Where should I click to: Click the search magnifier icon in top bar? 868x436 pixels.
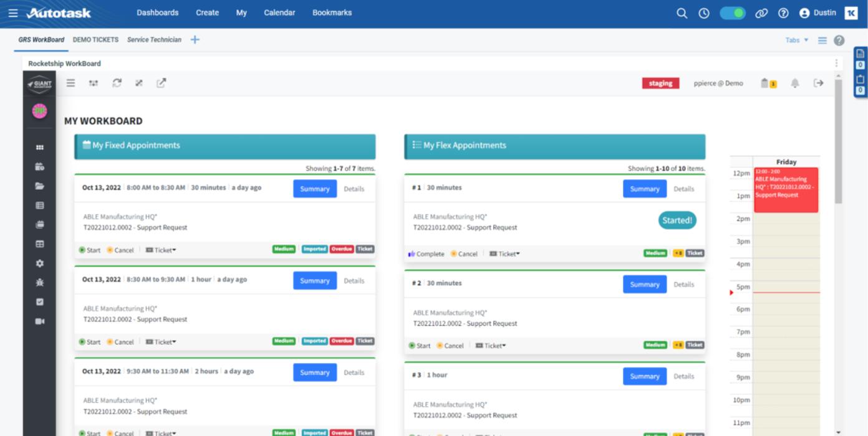[682, 13]
